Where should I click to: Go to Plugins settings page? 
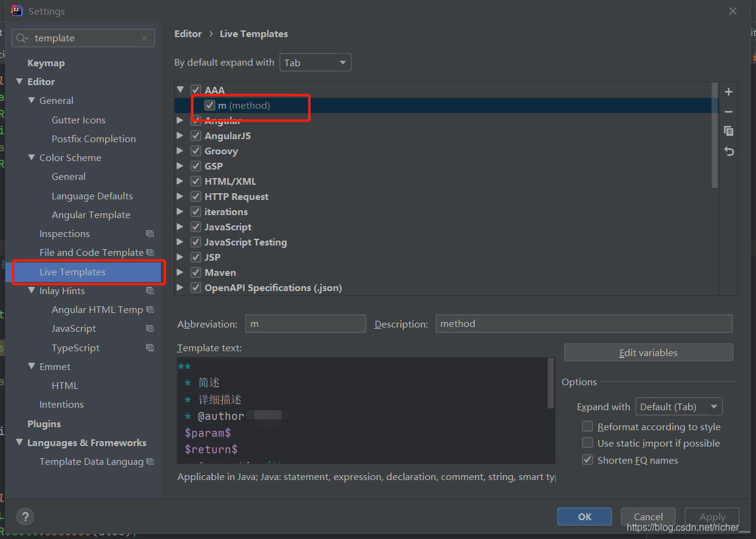(x=44, y=424)
